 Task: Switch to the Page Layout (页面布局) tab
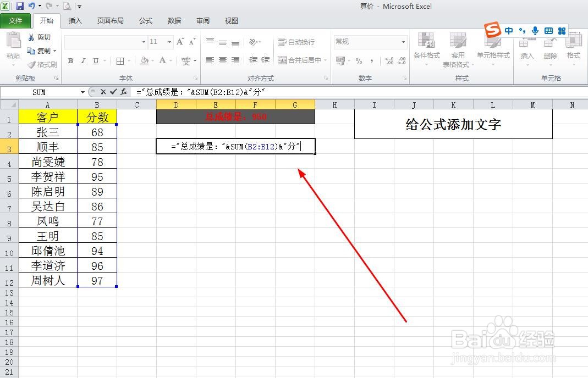point(110,21)
